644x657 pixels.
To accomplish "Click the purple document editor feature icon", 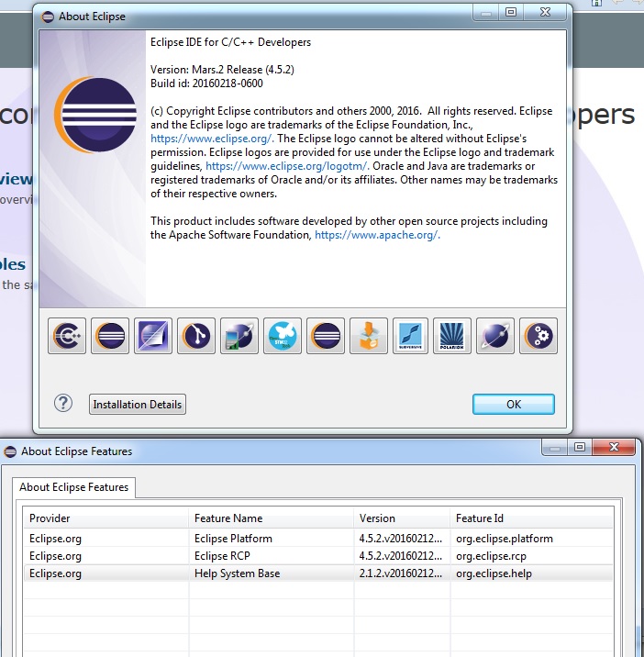I will click(153, 336).
